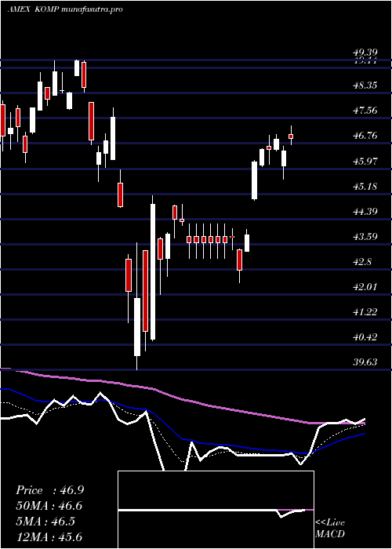Select the 45.18 price level label

tap(366, 186)
